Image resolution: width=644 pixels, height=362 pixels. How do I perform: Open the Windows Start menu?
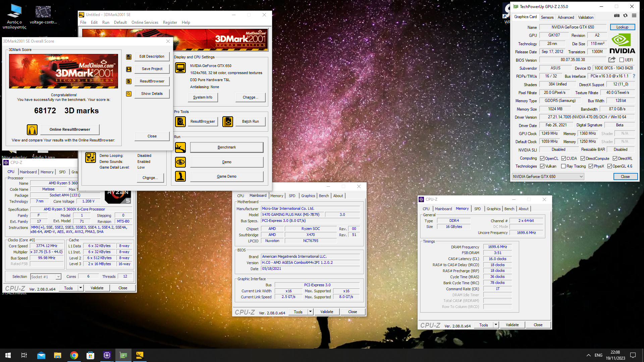(x=8, y=355)
